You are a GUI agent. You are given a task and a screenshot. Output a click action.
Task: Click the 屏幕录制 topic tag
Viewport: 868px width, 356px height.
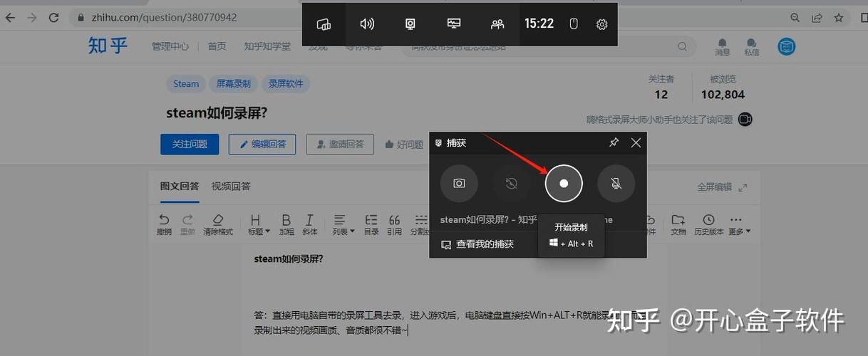(234, 83)
